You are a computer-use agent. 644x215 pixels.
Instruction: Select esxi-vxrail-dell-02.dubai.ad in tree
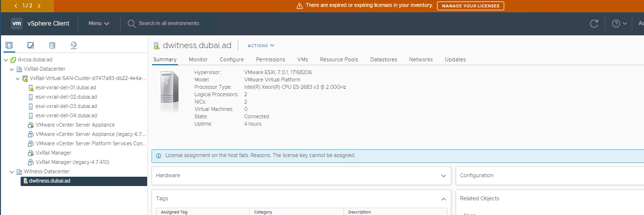(x=66, y=97)
